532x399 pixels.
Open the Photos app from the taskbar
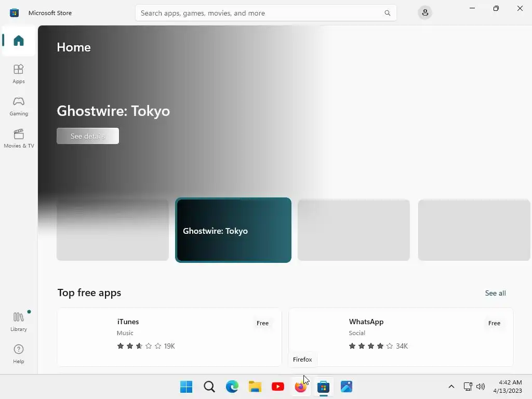click(x=347, y=387)
